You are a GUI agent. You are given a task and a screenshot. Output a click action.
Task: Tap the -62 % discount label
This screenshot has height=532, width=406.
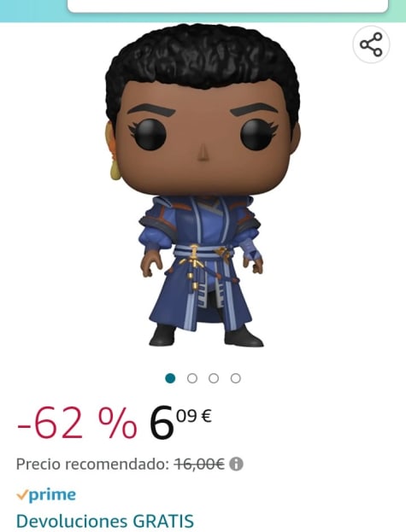click(x=77, y=423)
